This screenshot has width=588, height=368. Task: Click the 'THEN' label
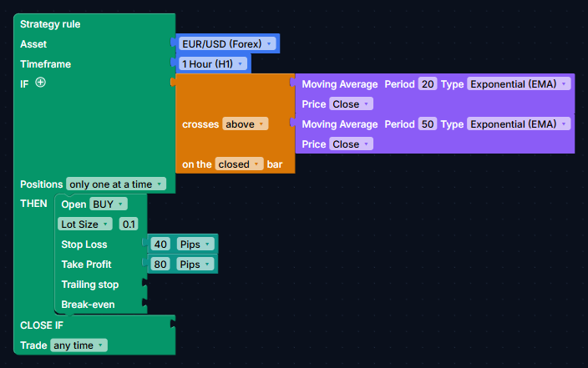[x=33, y=204]
